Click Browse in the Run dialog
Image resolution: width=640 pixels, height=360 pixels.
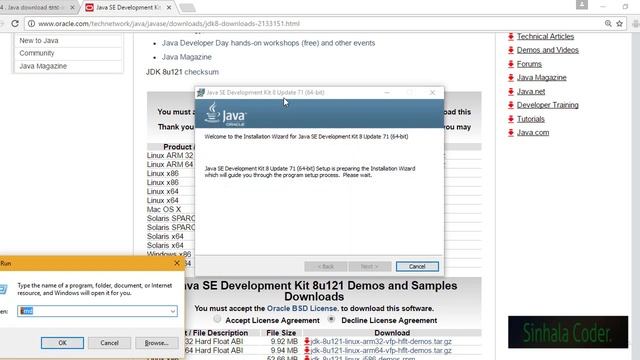pyautogui.click(x=157, y=343)
